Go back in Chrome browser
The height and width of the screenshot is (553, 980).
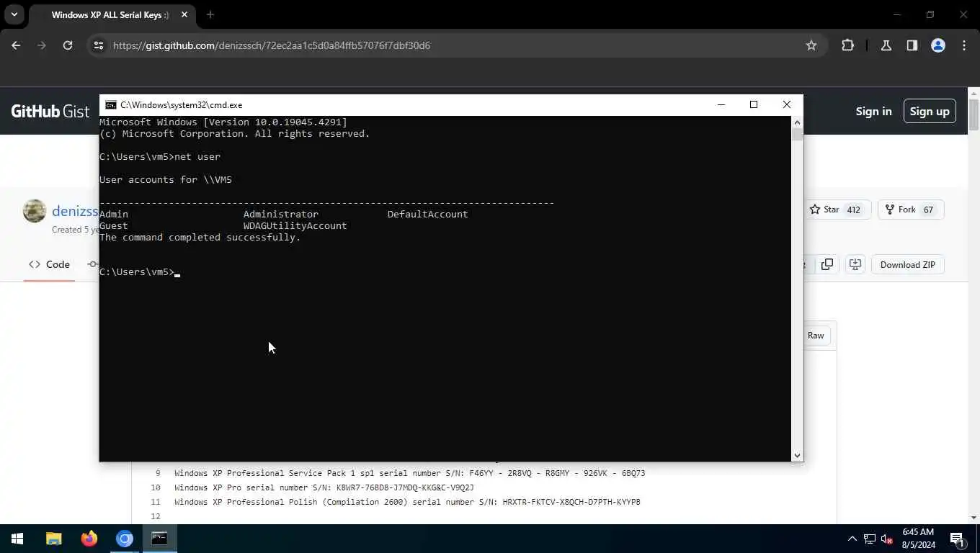(16, 45)
